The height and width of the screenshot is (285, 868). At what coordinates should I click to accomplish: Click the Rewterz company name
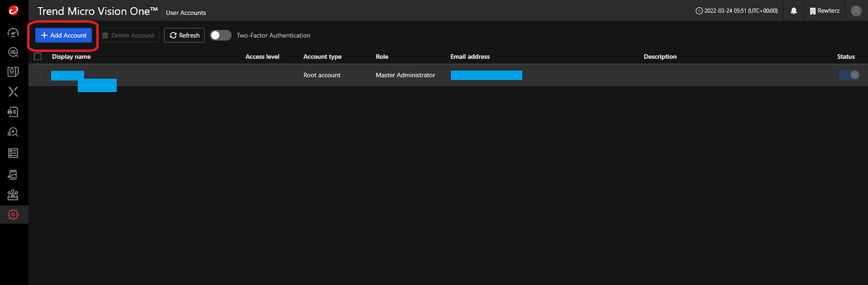pos(825,11)
